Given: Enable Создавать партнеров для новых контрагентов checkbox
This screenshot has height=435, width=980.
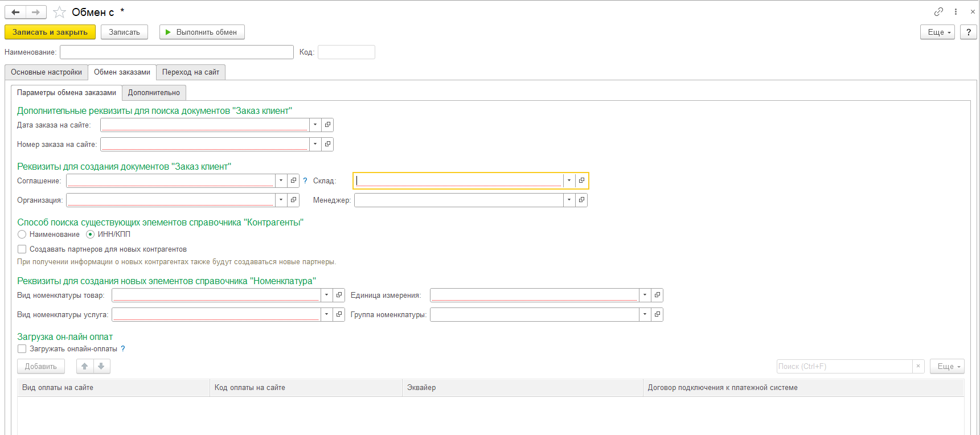Looking at the screenshot, I should [22, 249].
